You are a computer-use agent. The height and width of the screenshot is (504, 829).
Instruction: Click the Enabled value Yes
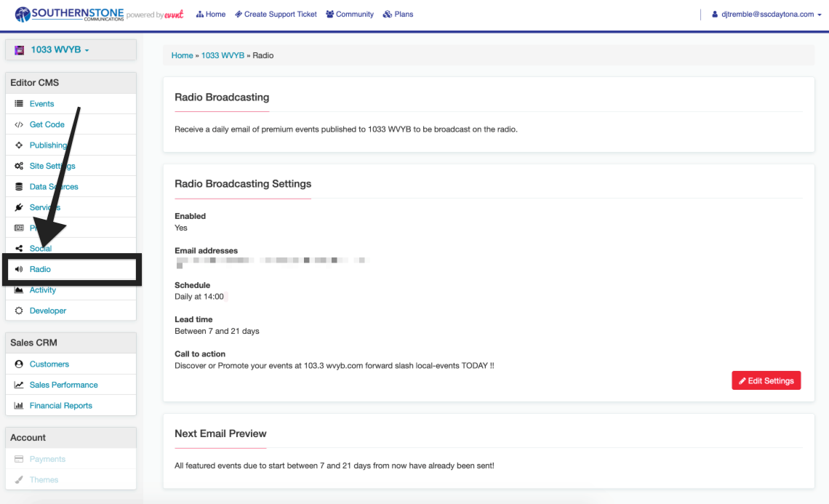pyautogui.click(x=181, y=228)
